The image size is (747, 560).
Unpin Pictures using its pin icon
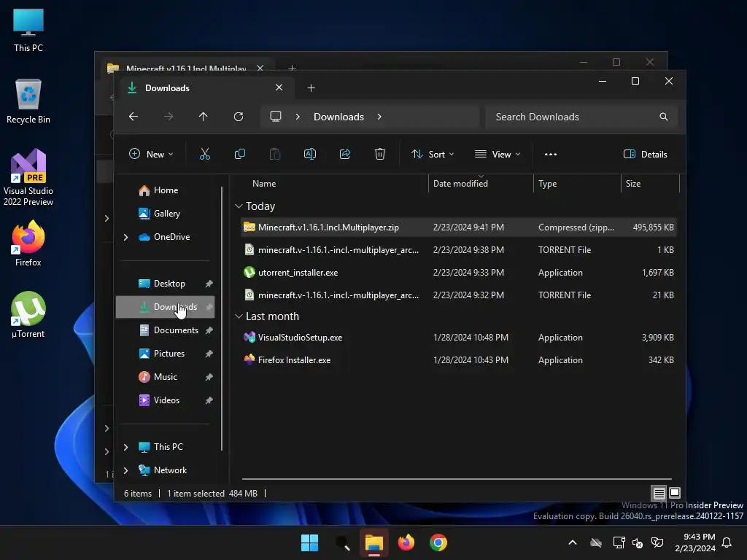point(209,354)
